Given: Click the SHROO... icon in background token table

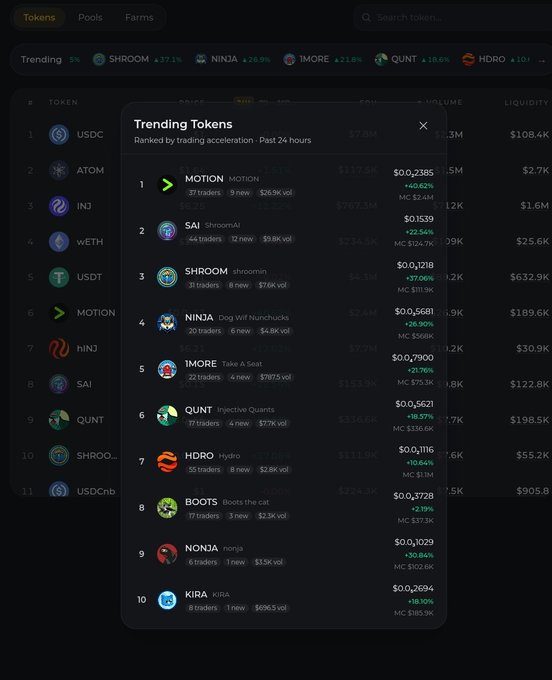Looking at the screenshot, I should pyautogui.click(x=59, y=455).
